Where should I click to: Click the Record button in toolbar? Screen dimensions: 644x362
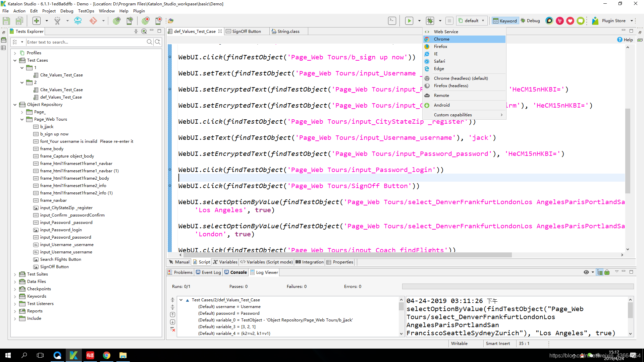(x=145, y=21)
